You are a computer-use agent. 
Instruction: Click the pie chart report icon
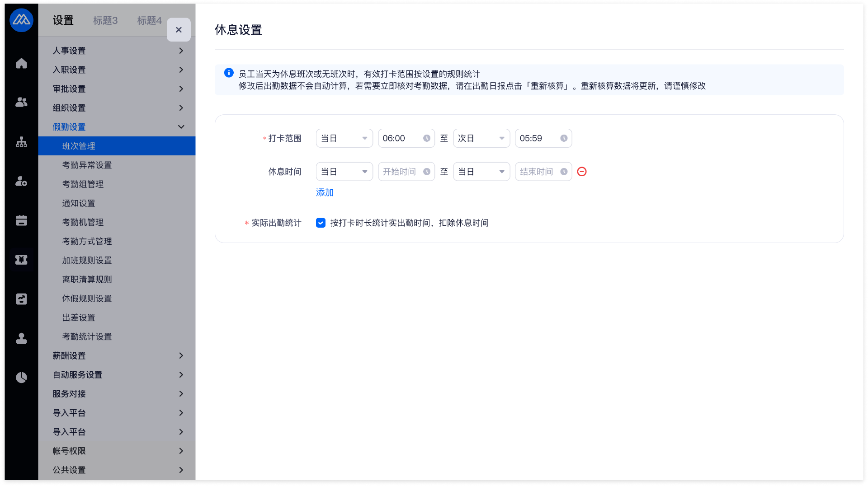point(21,378)
